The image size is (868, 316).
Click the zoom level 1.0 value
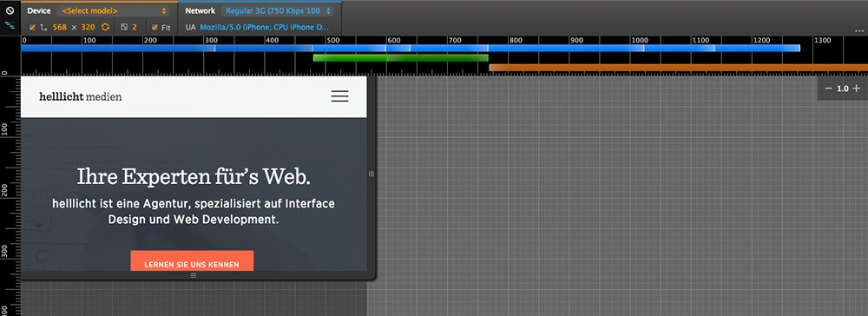(x=843, y=89)
